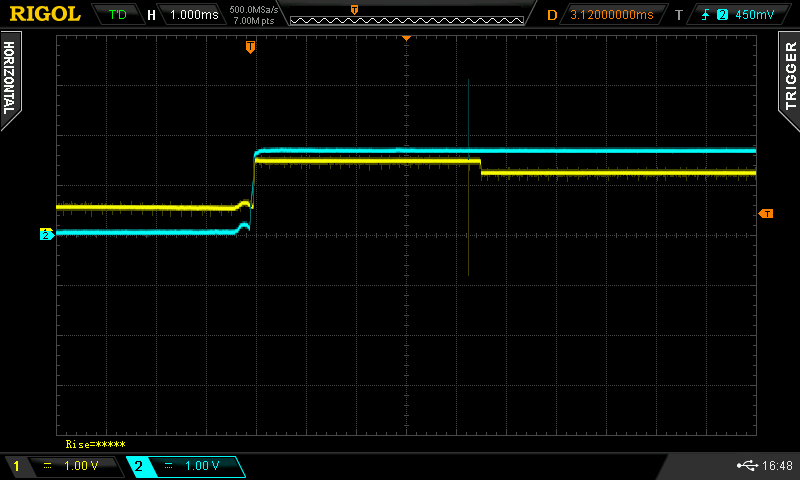Click the H horizontal label
The image size is (800, 480).
[151, 15]
